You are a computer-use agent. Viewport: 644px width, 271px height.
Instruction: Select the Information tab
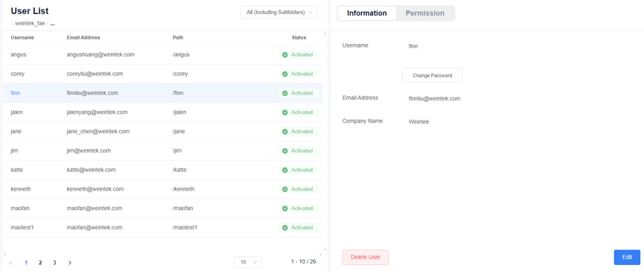367,13
